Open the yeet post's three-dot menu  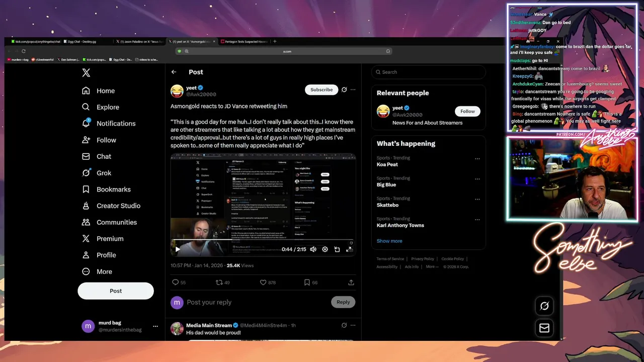tap(353, 89)
